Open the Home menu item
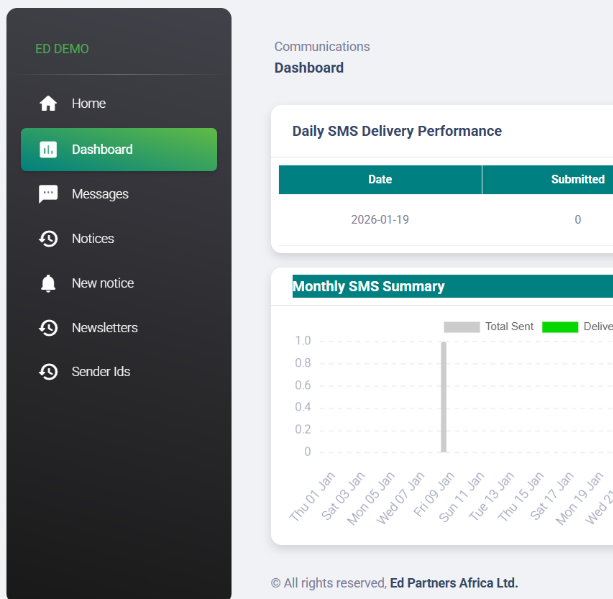 click(x=88, y=104)
